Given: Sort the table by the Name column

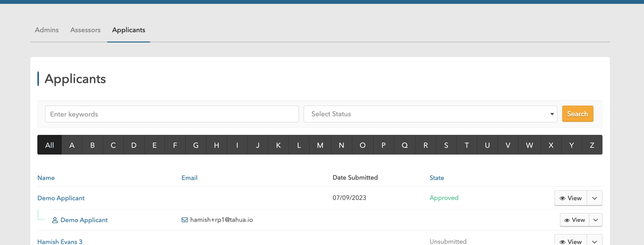Looking at the screenshot, I should 46,178.
